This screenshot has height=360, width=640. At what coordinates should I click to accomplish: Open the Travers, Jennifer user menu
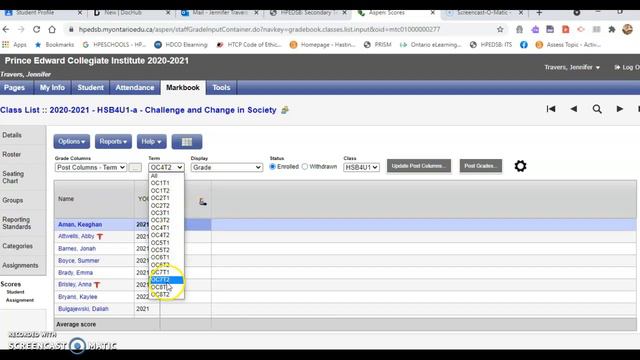point(572,67)
